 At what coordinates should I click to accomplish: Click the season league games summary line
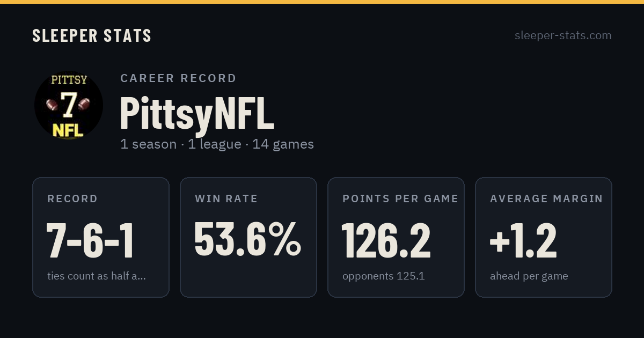[x=217, y=144]
